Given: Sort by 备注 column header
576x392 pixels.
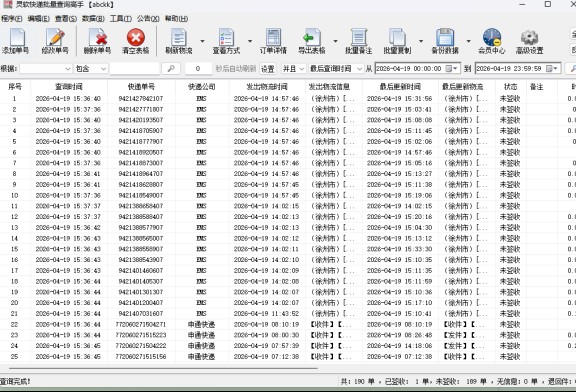Looking at the screenshot, I should tap(536, 87).
